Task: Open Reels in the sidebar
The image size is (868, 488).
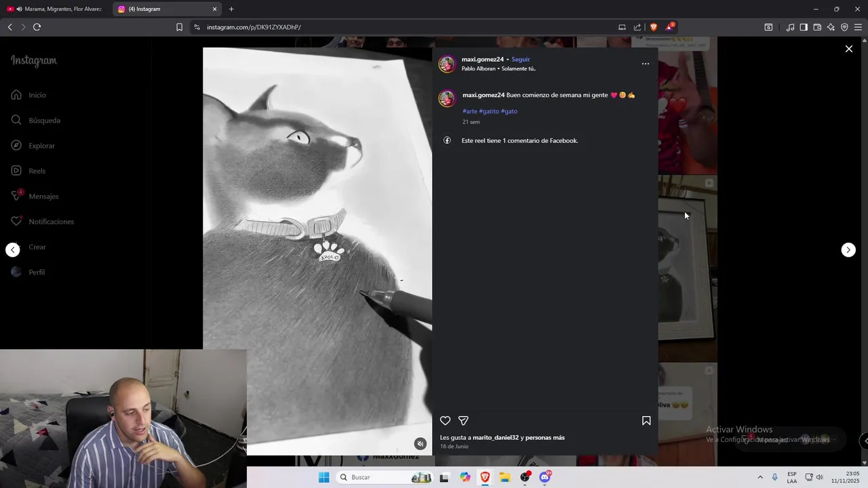Action: coord(28,171)
